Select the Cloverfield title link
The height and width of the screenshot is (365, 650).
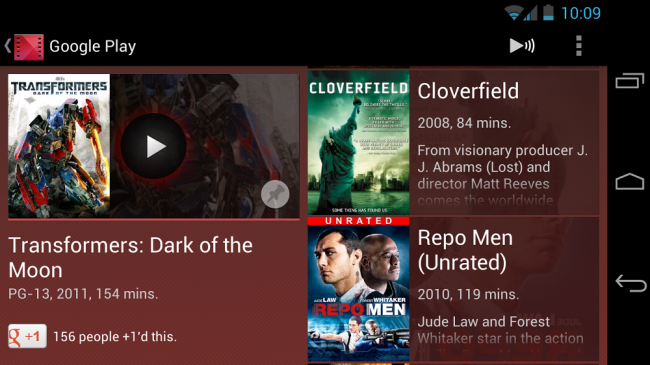pyautogui.click(x=468, y=91)
